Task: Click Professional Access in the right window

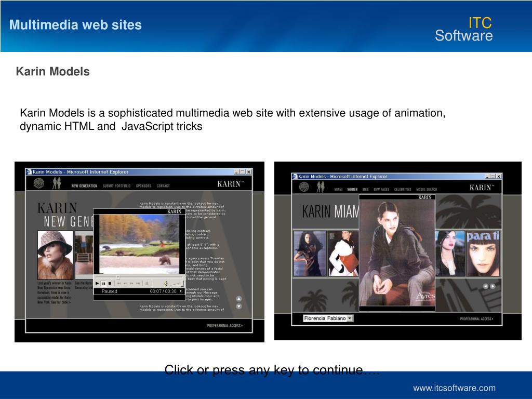Action: point(477,319)
